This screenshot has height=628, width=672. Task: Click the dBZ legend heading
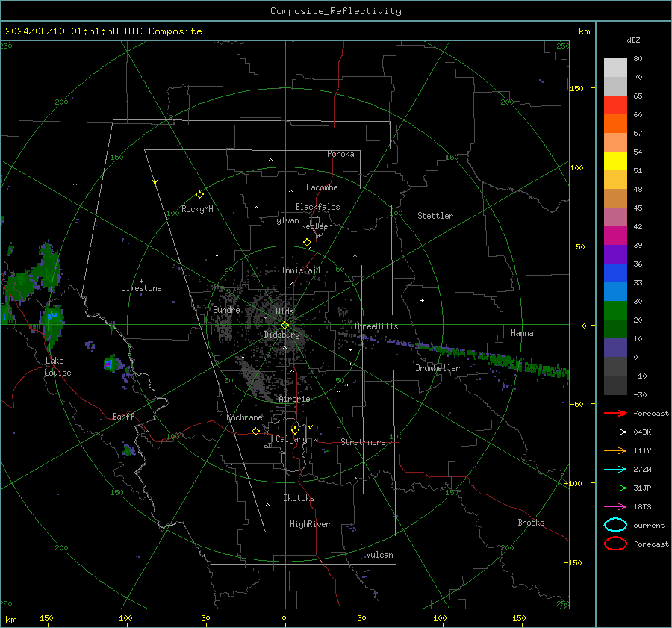point(633,40)
